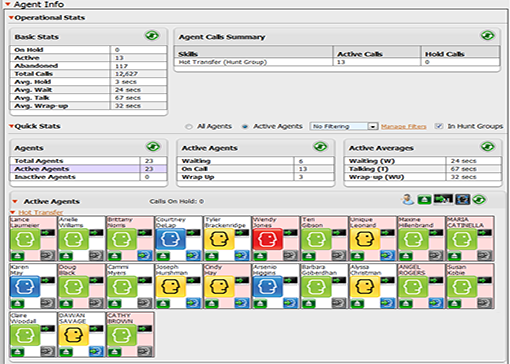Click the refresh icon in Active Agents toolbar

tap(479, 200)
